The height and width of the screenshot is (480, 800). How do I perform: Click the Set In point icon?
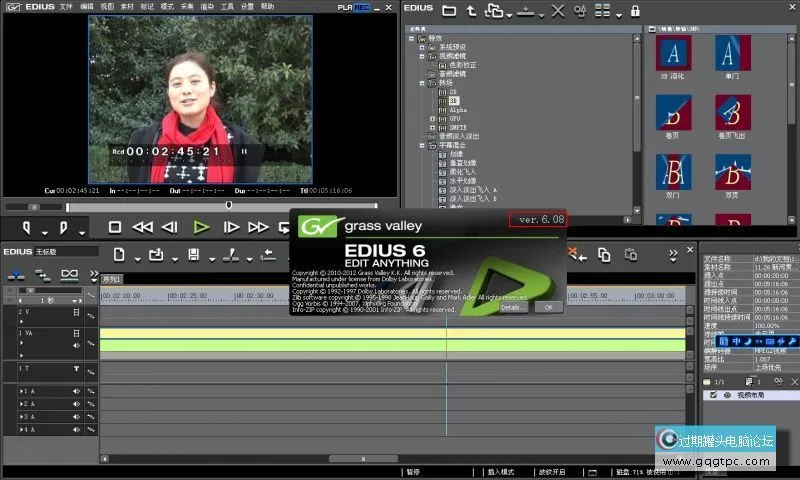tap(27, 227)
